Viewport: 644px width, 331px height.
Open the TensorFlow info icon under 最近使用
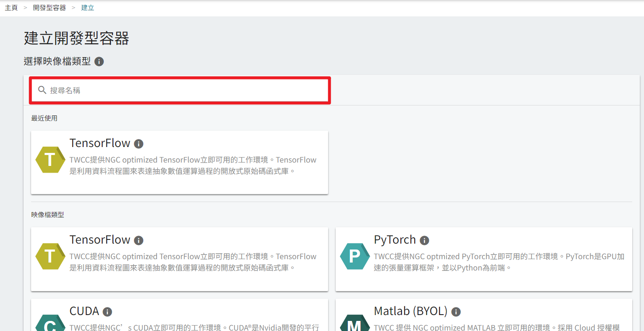[139, 144]
